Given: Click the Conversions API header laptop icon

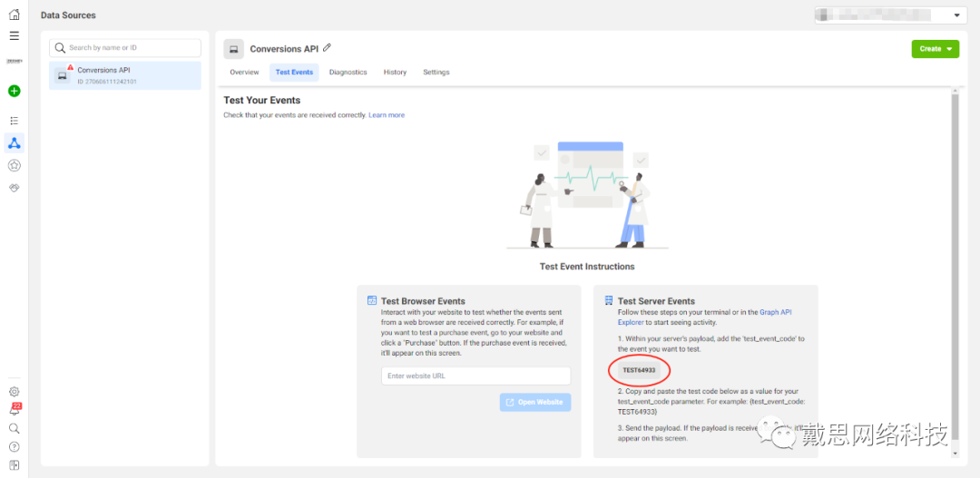Looking at the screenshot, I should pos(234,49).
